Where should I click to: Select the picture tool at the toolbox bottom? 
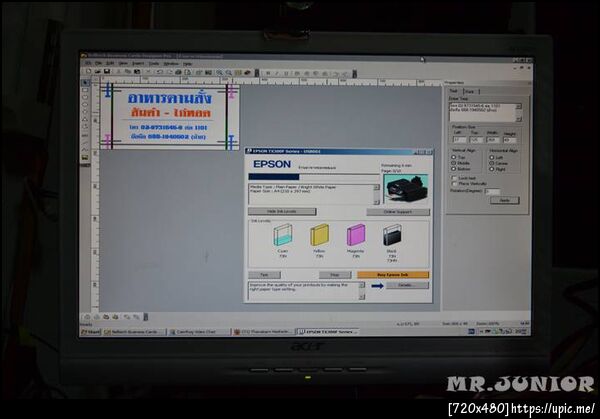pyautogui.click(x=85, y=157)
